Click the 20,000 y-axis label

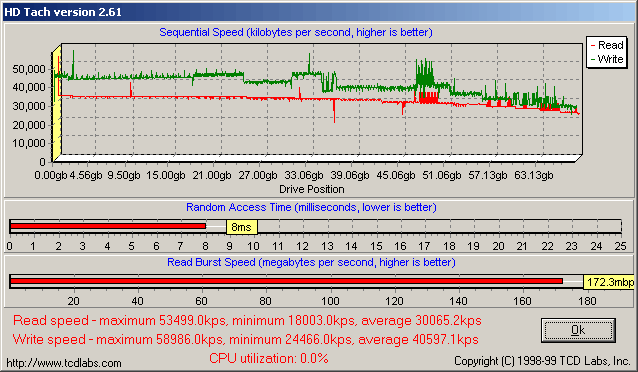28,125
